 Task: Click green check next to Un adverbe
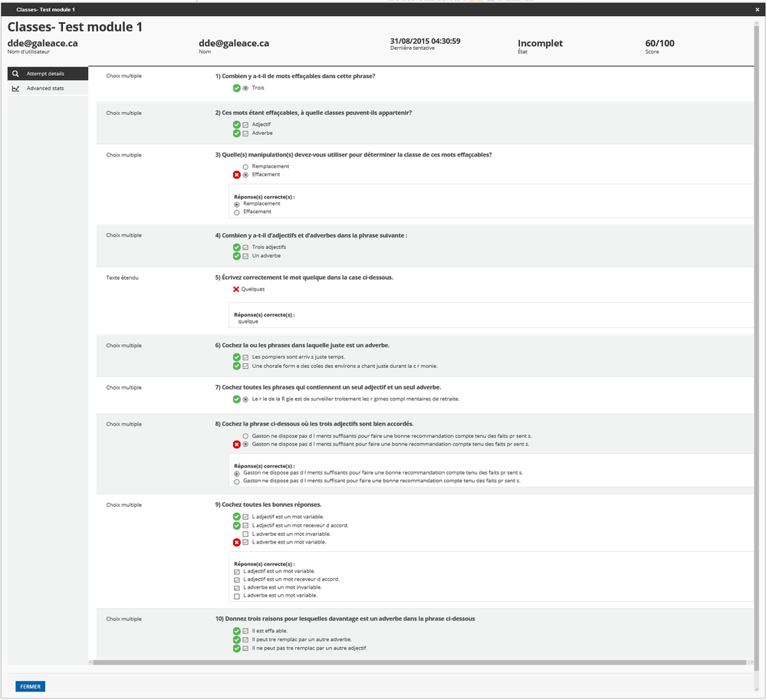point(236,256)
